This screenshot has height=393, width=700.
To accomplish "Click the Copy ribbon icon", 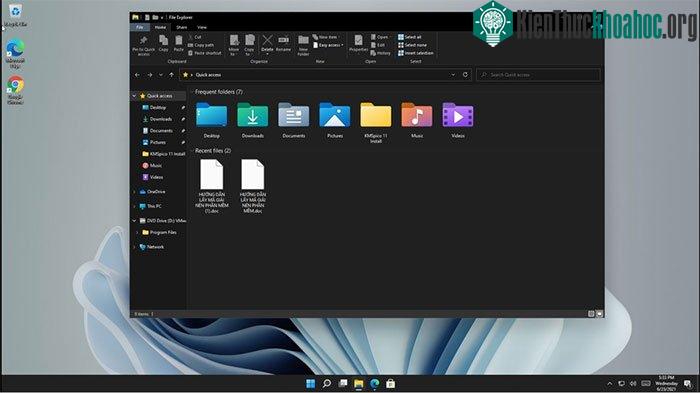I will coord(164,43).
